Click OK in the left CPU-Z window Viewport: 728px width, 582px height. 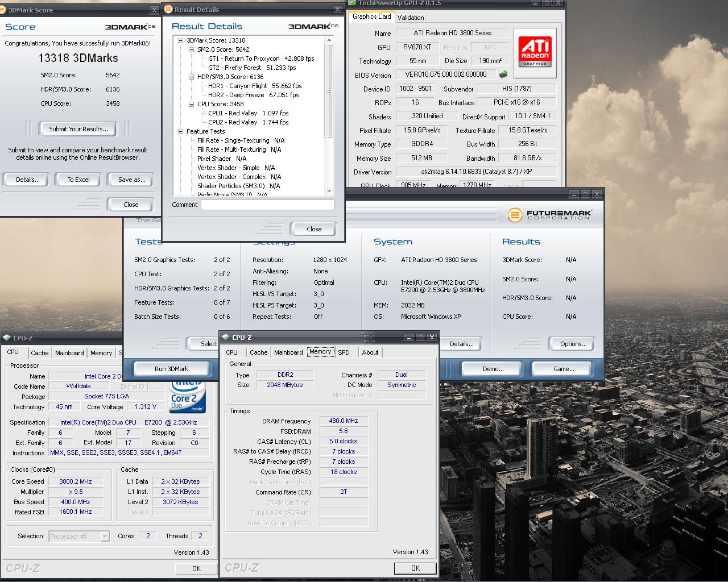(x=196, y=568)
